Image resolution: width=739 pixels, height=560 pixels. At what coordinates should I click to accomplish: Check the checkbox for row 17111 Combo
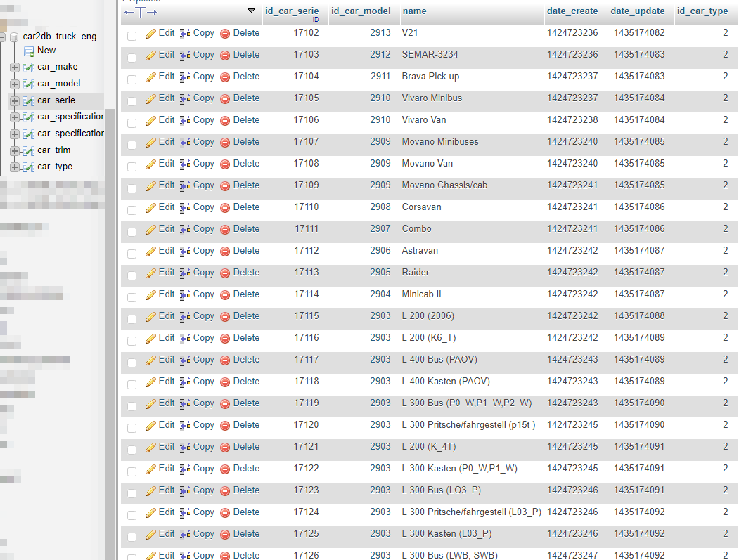coord(132,232)
